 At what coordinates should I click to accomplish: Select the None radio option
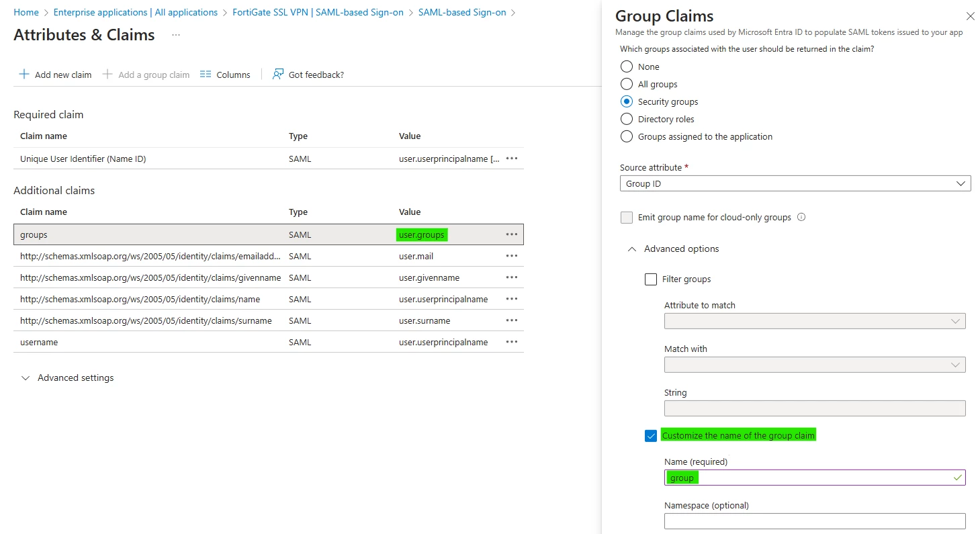(x=627, y=66)
